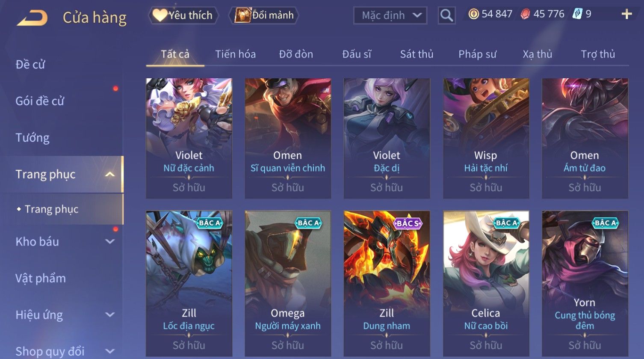Click the red gem currency icon
The width and height of the screenshot is (644, 359).
[525, 14]
